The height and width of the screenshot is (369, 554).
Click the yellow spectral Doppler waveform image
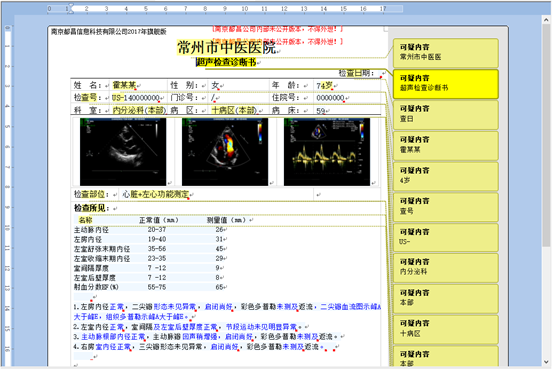tap(327, 152)
